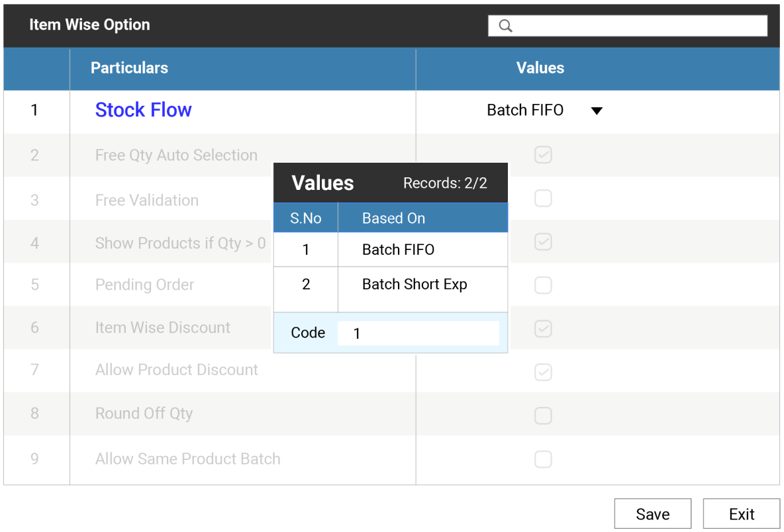Check the Free Validation checkbox

point(543,198)
